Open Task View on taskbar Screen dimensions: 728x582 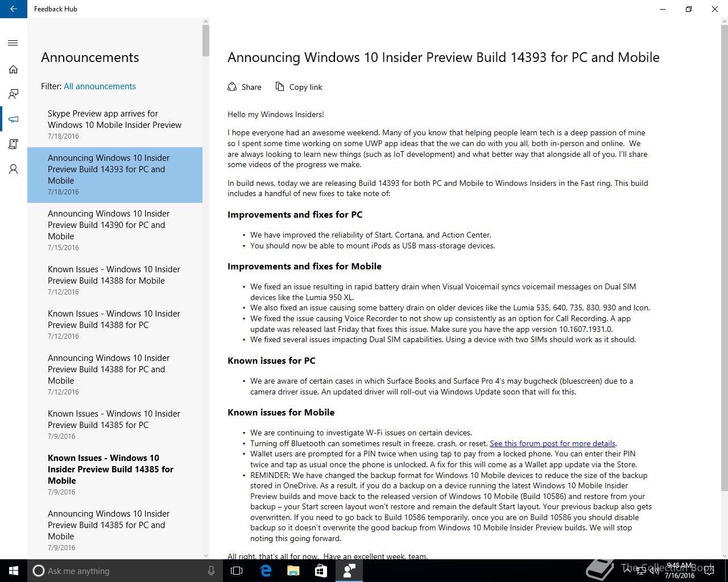237,571
